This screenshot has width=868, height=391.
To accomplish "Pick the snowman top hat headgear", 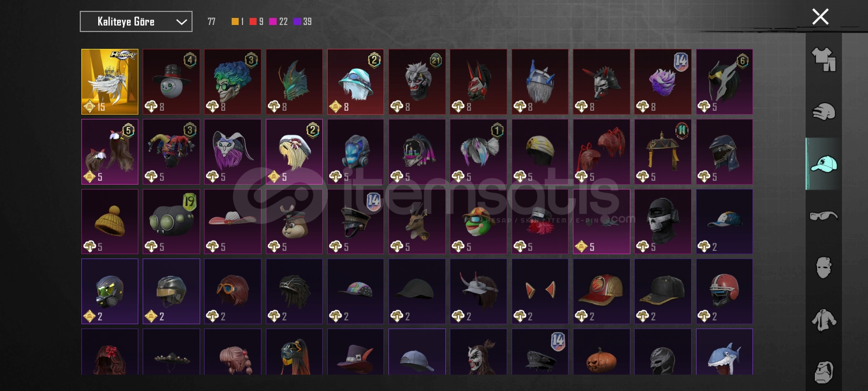I will click(x=171, y=81).
